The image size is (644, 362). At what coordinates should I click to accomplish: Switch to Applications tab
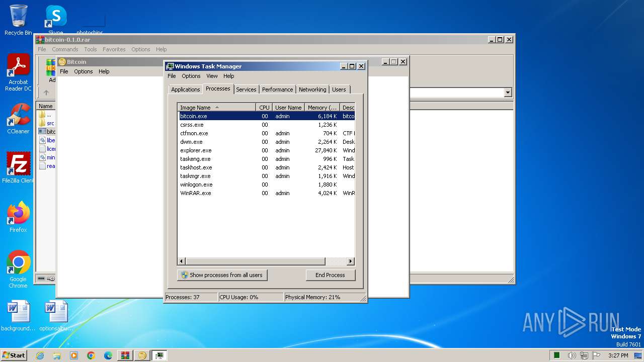point(185,89)
